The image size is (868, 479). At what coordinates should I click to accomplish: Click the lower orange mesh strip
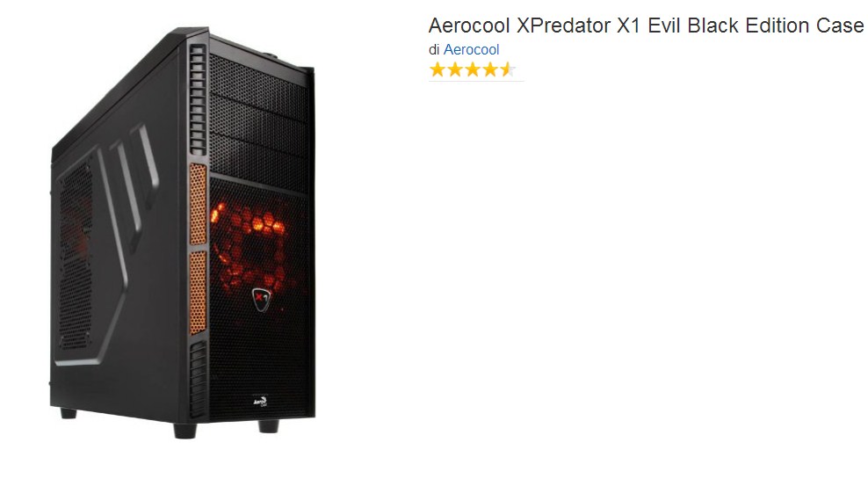[x=198, y=293]
